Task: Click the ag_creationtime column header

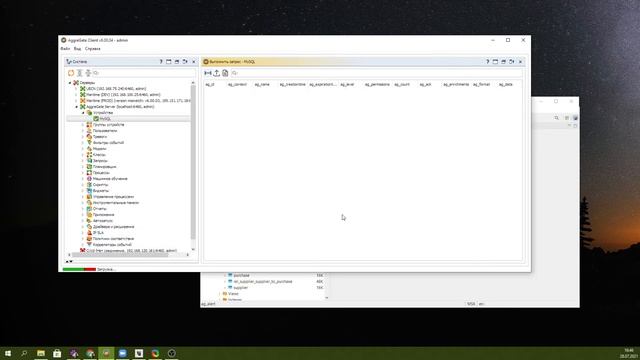Action: [x=292, y=84]
